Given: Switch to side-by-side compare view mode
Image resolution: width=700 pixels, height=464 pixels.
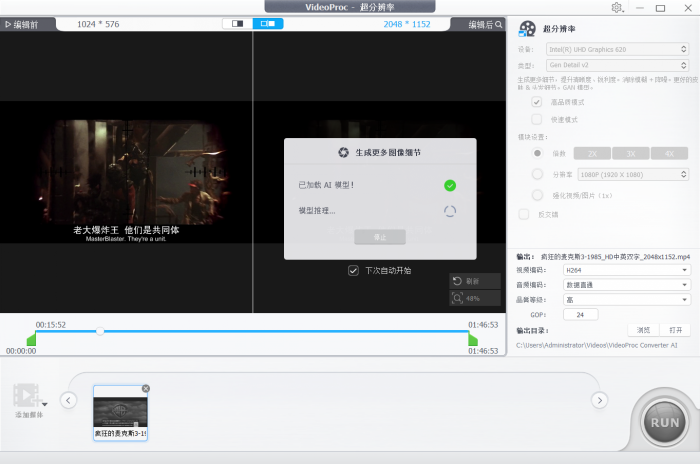Looking at the screenshot, I should [268, 24].
